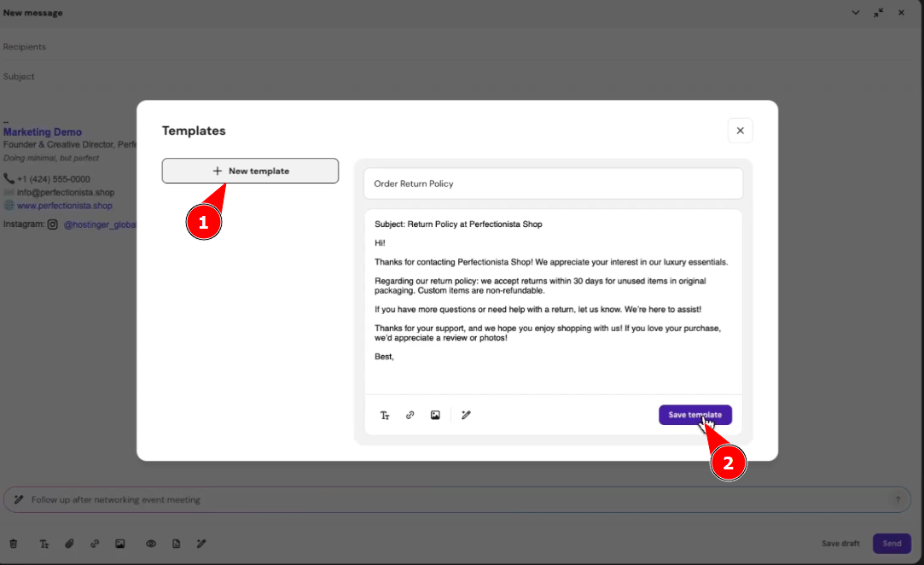924x565 pixels.
Task: Attach a file with paperclip icon
Action: pos(70,544)
